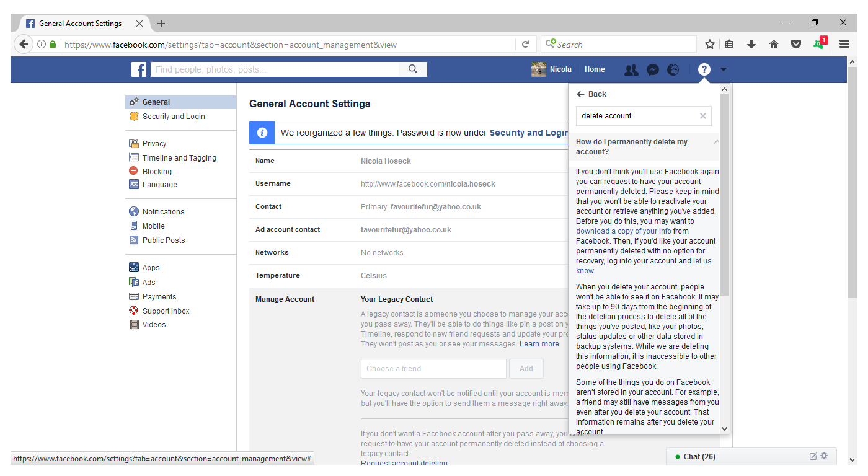Click the Help question mark icon

pyautogui.click(x=704, y=69)
